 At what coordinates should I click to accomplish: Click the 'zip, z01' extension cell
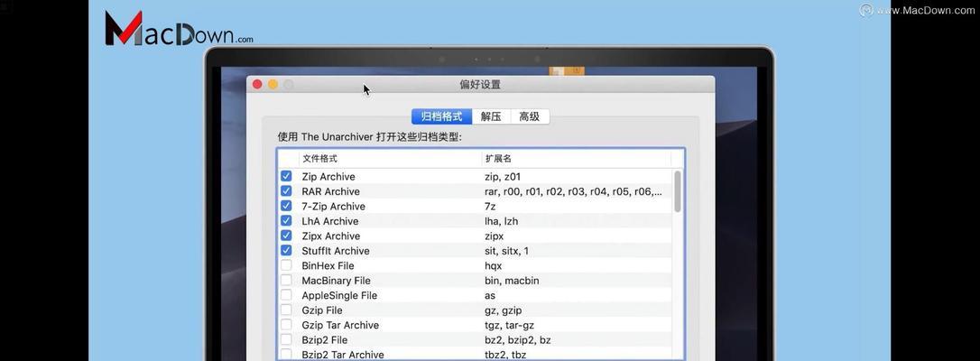point(503,177)
